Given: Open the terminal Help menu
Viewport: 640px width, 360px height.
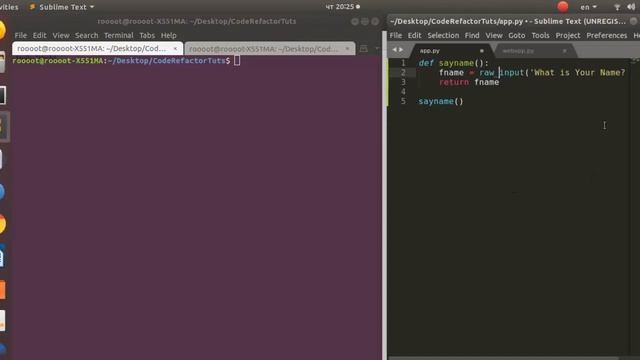Looking at the screenshot, I should (168, 36).
